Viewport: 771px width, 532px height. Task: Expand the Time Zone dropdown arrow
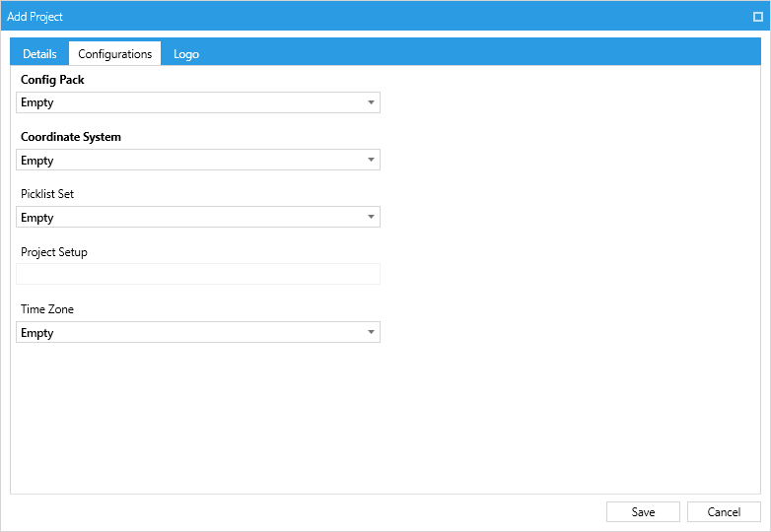point(372,332)
